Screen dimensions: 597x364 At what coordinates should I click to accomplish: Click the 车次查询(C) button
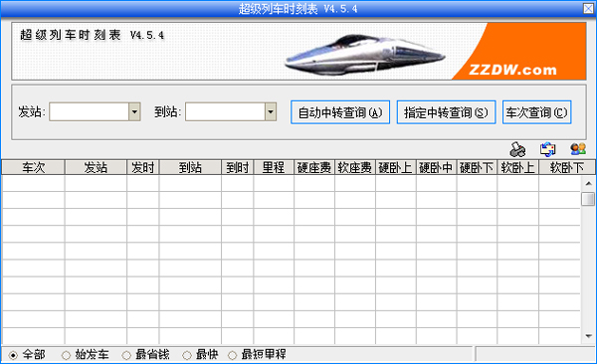(537, 112)
